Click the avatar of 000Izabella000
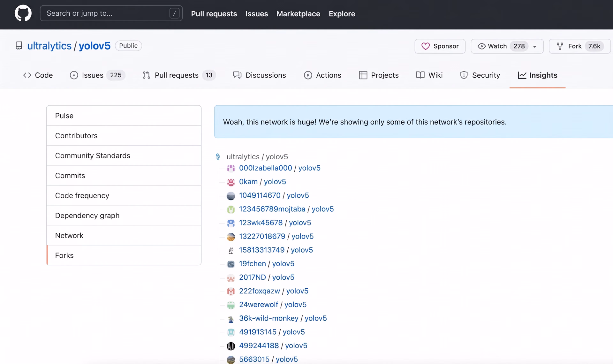This screenshot has width=613, height=364. [x=231, y=168]
